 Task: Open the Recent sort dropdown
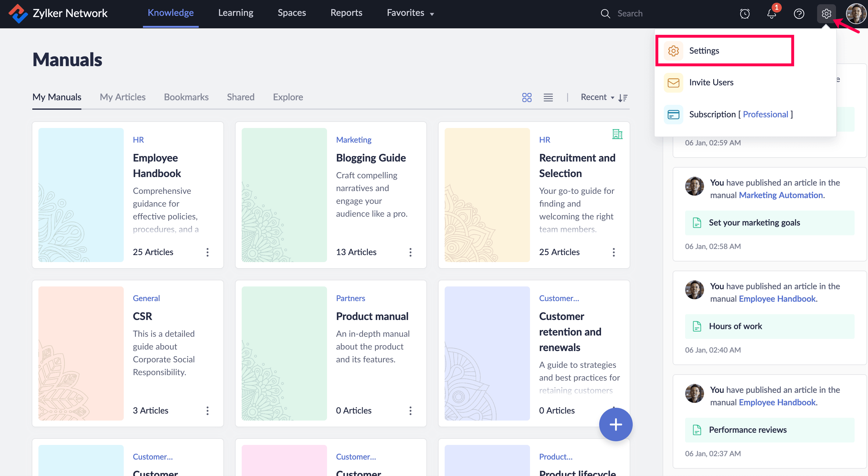(597, 97)
